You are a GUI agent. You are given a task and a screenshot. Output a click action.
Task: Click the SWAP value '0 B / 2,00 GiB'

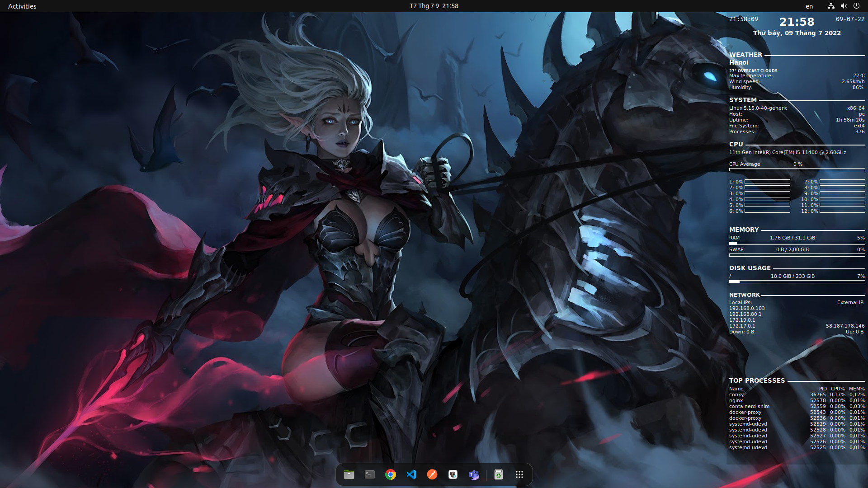793,249
